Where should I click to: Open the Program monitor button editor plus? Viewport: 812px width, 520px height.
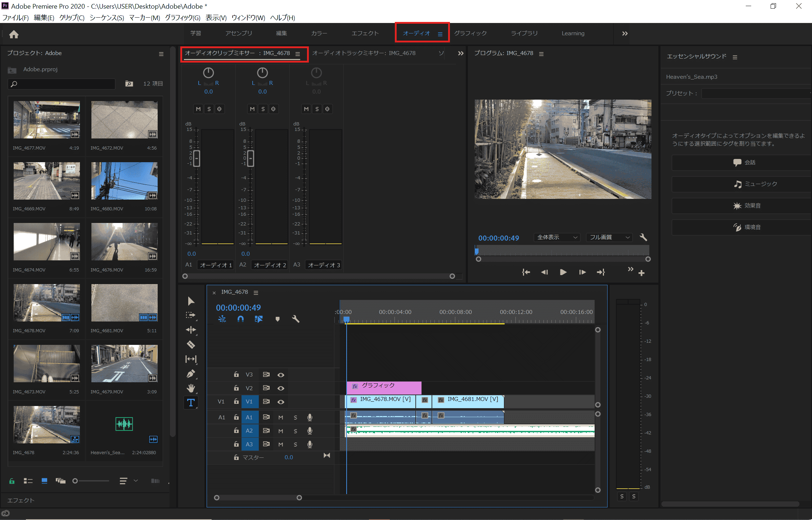pyautogui.click(x=641, y=273)
